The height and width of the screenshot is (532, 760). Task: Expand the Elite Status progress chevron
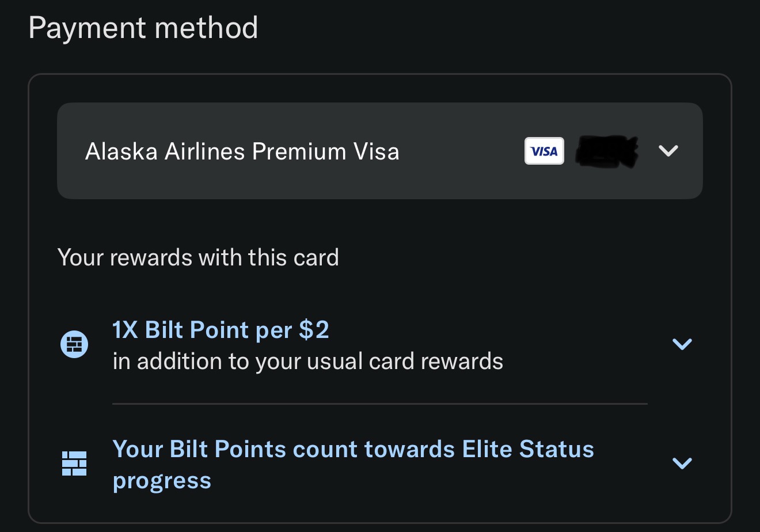pyautogui.click(x=682, y=463)
